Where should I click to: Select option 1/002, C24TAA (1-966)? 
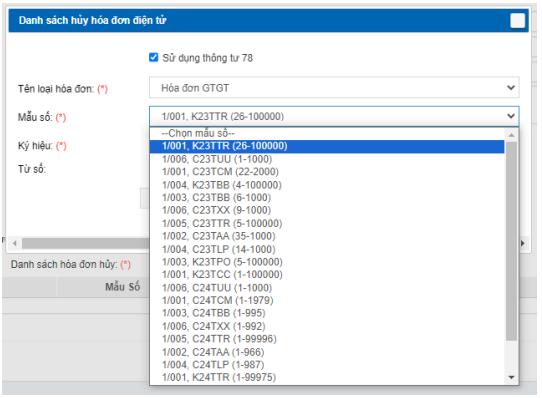(327, 352)
